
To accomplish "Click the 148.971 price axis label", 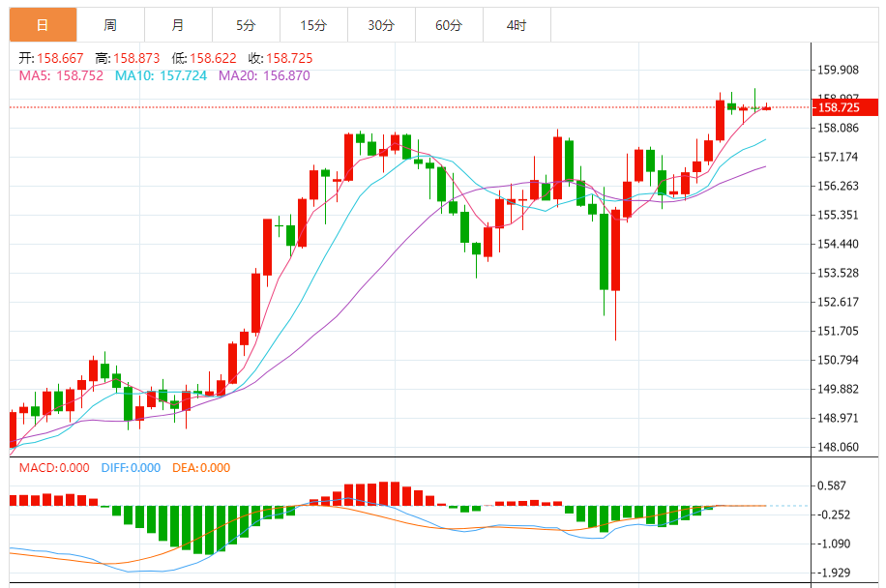I will (838, 419).
